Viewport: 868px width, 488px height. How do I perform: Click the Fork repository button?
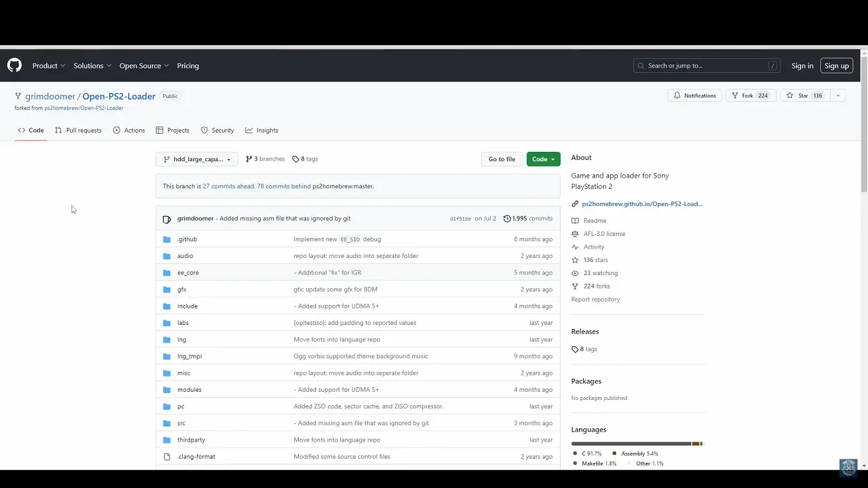coord(751,95)
